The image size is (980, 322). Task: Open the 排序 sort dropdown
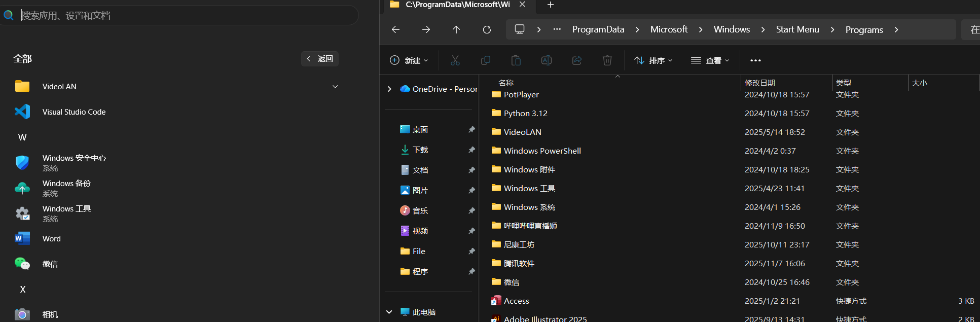[x=654, y=60]
